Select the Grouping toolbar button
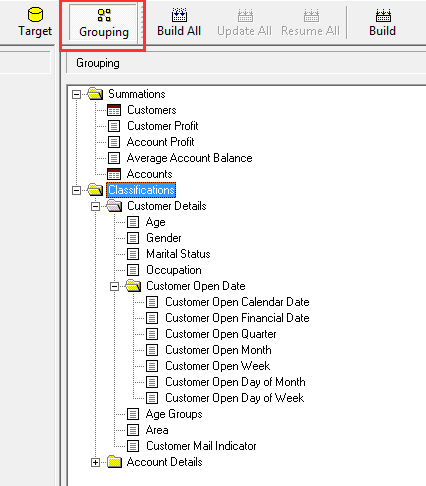426x486 pixels. click(104, 23)
